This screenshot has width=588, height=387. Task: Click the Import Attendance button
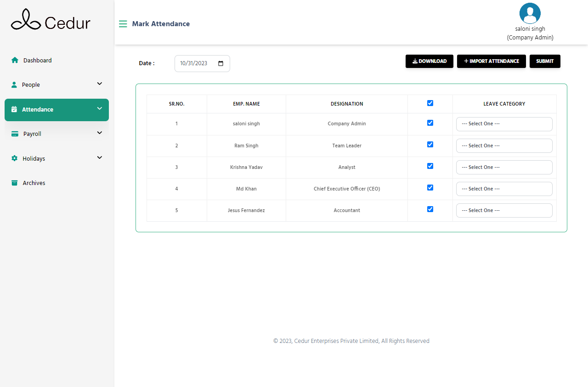tap(491, 61)
